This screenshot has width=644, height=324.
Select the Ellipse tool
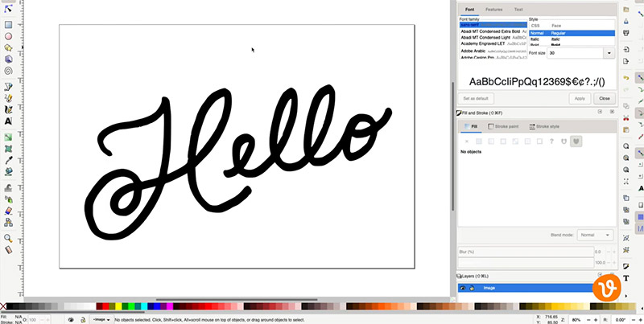coord(8,36)
